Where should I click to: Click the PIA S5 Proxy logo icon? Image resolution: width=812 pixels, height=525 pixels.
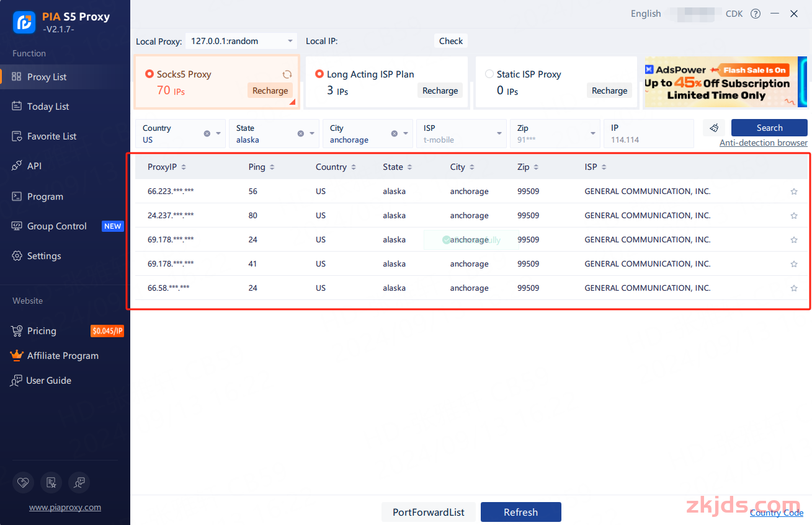pos(24,22)
